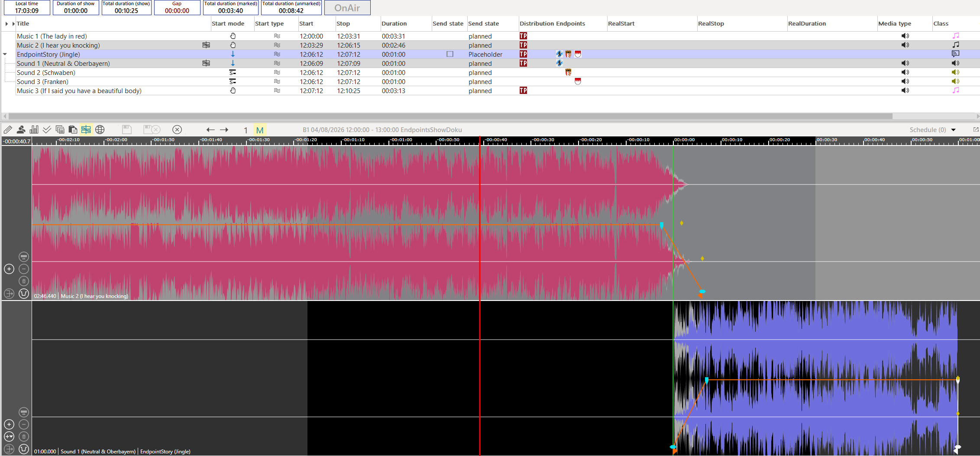Click the first expand arrow beside Title header
This screenshot has width=980, height=456.
(6, 24)
